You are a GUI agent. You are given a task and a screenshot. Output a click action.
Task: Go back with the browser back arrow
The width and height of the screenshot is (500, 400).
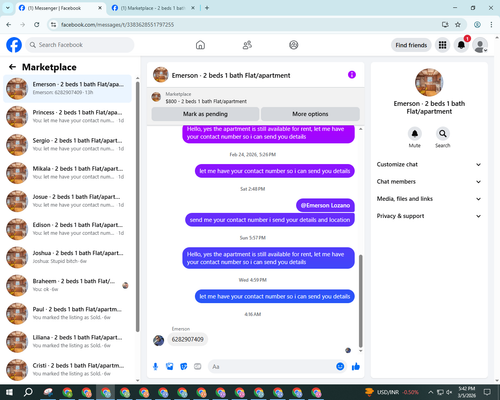9,24
